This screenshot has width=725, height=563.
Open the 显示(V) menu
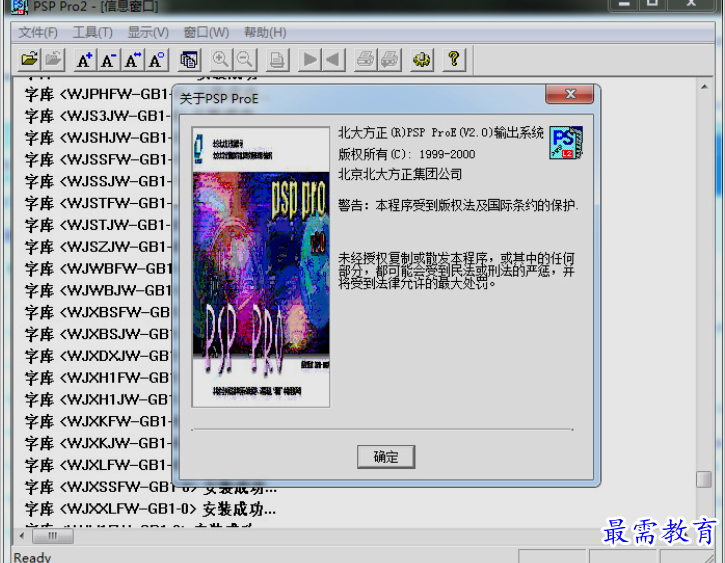148,32
